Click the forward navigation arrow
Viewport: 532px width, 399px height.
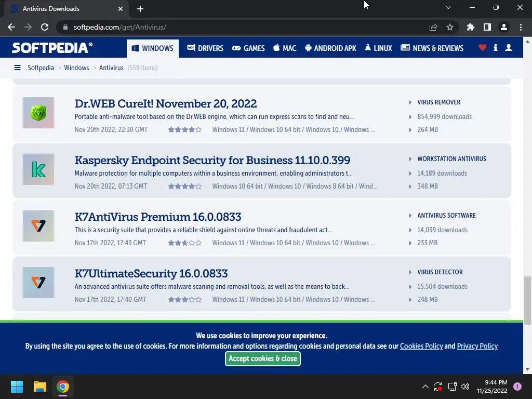point(28,27)
